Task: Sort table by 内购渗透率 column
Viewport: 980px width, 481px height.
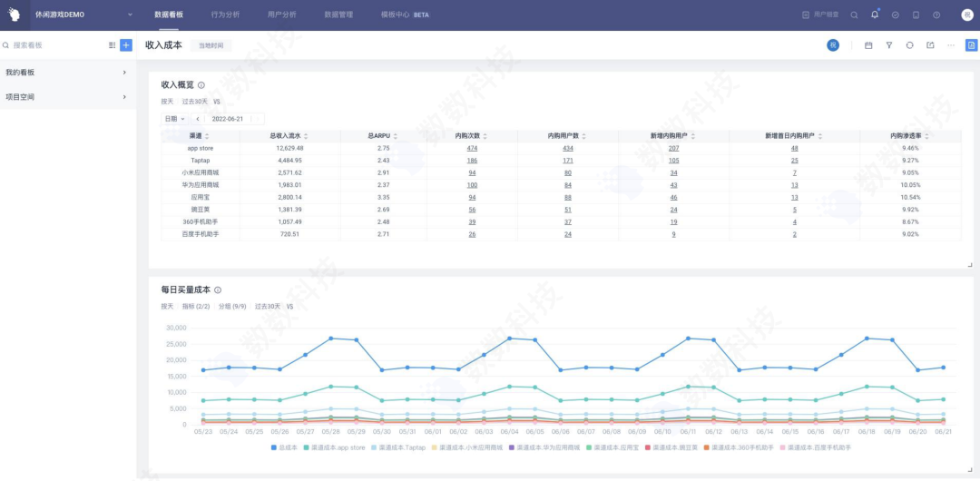Action: click(x=926, y=136)
